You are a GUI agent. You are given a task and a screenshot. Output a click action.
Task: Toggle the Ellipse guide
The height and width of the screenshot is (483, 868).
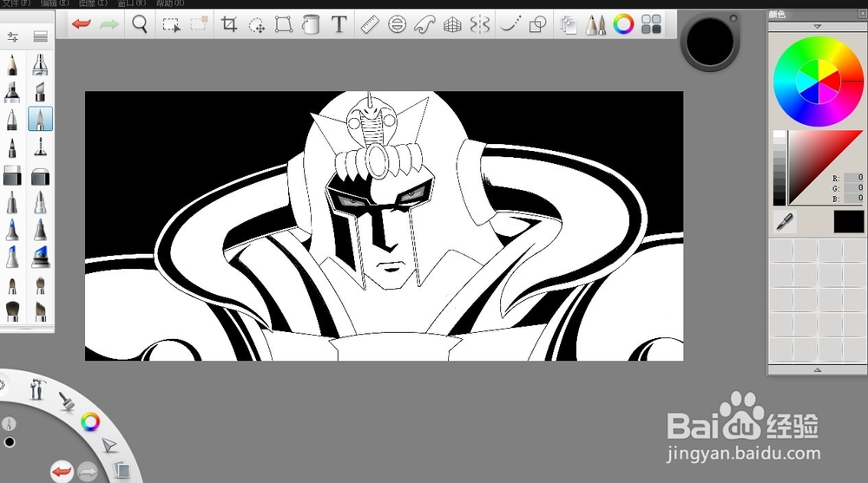click(x=397, y=24)
